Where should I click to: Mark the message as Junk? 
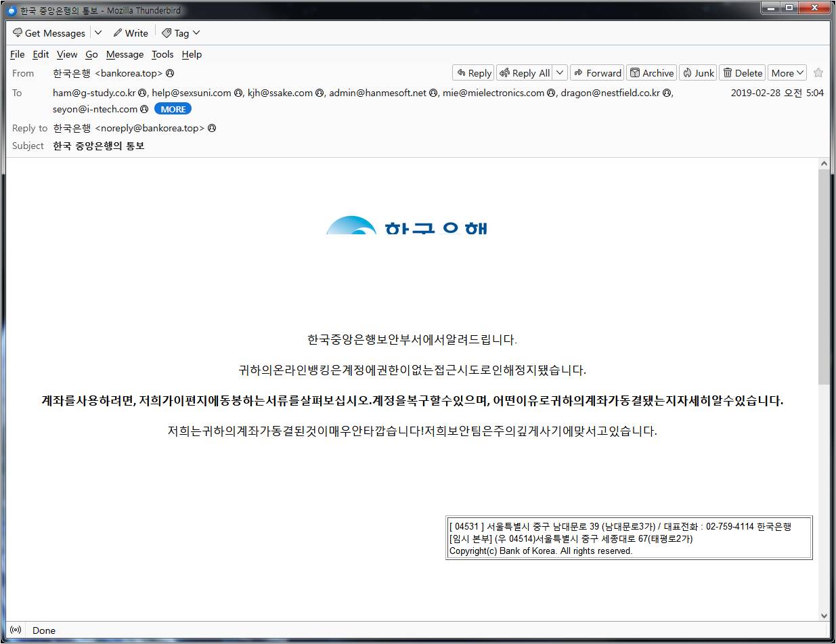(x=698, y=73)
